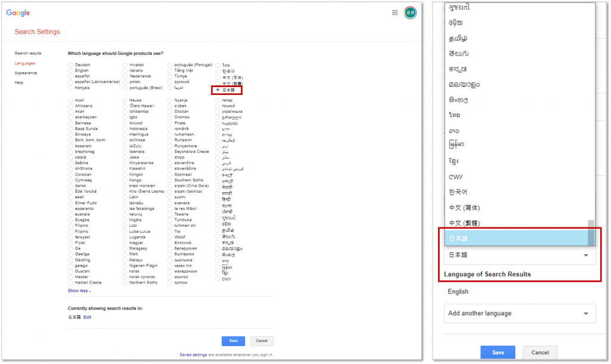Click the English search results language entry

pyautogui.click(x=458, y=292)
